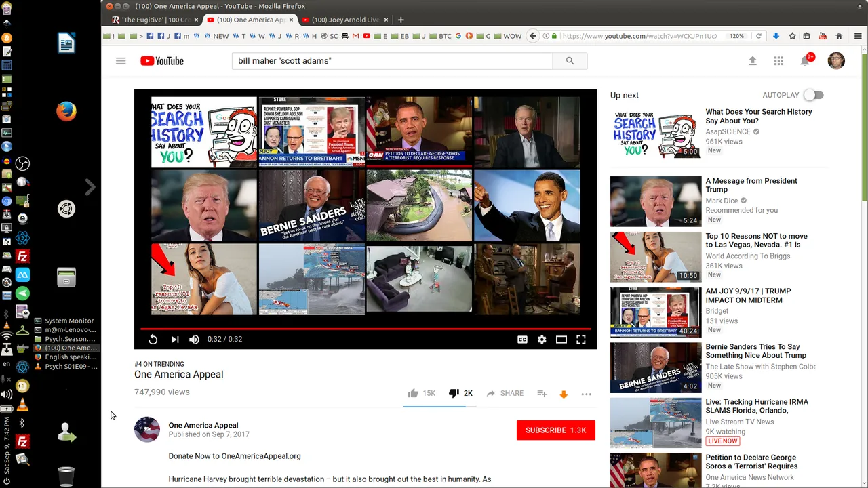
Task: Go to the YouTube home logo
Action: [x=162, y=61]
